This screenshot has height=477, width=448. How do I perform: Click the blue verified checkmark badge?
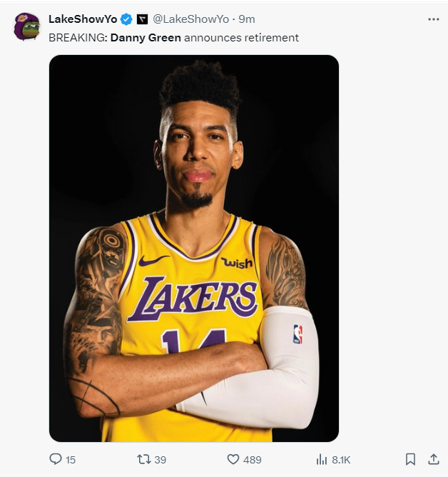pos(126,19)
